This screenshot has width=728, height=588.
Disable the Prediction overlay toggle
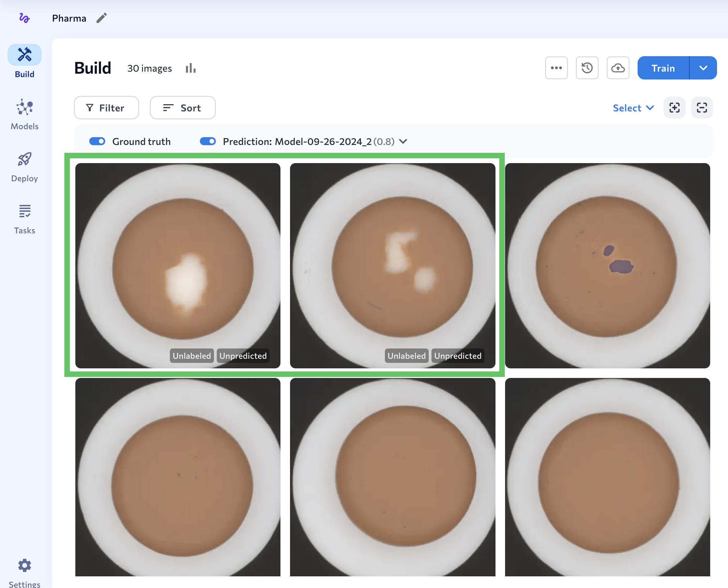point(208,142)
